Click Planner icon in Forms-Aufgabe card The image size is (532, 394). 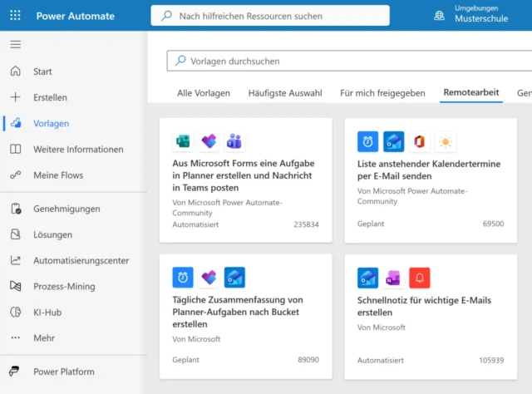pyautogui.click(x=209, y=141)
